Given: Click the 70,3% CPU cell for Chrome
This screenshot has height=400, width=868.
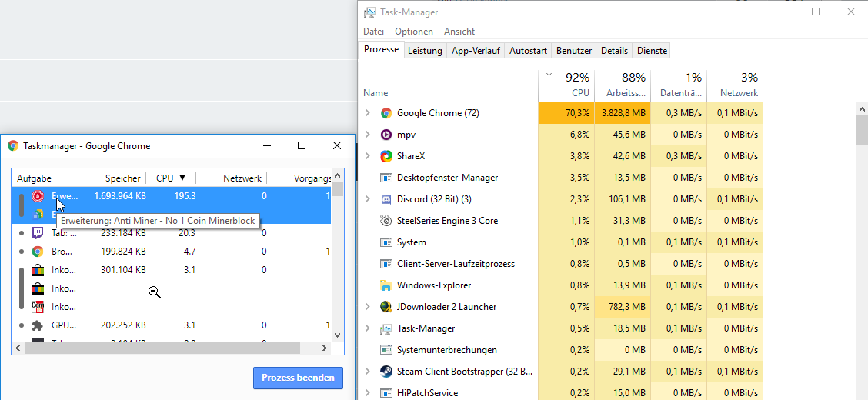Looking at the screenshot, I should (566, 113).
